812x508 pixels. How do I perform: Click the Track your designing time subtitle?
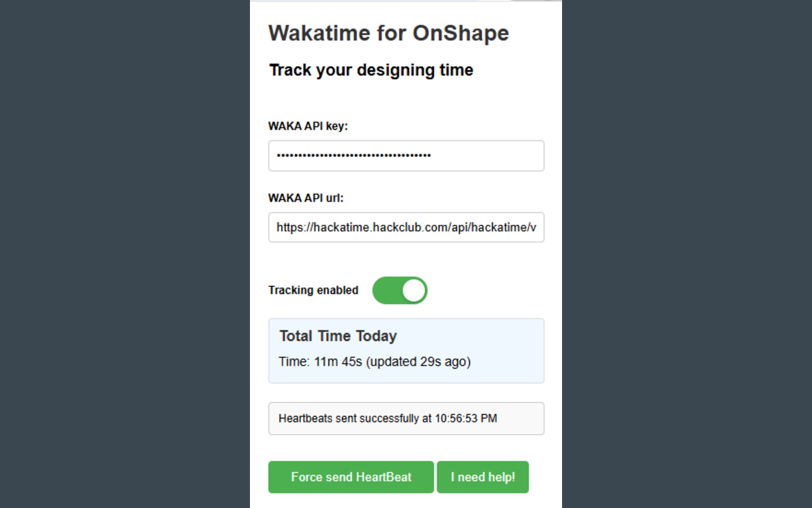[x=371, y=70]
